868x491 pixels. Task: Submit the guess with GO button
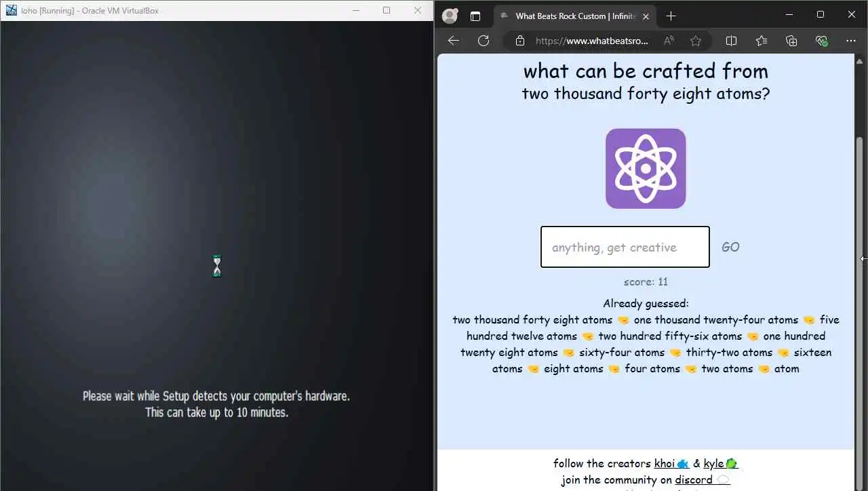730,248
